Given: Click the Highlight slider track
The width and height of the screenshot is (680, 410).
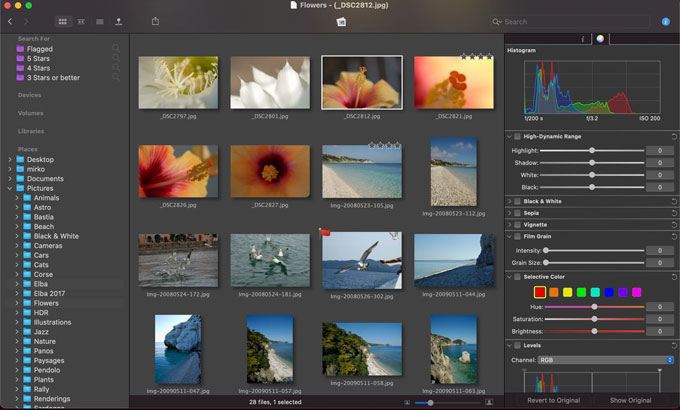Looking at the screenshot, I should 592,151.
